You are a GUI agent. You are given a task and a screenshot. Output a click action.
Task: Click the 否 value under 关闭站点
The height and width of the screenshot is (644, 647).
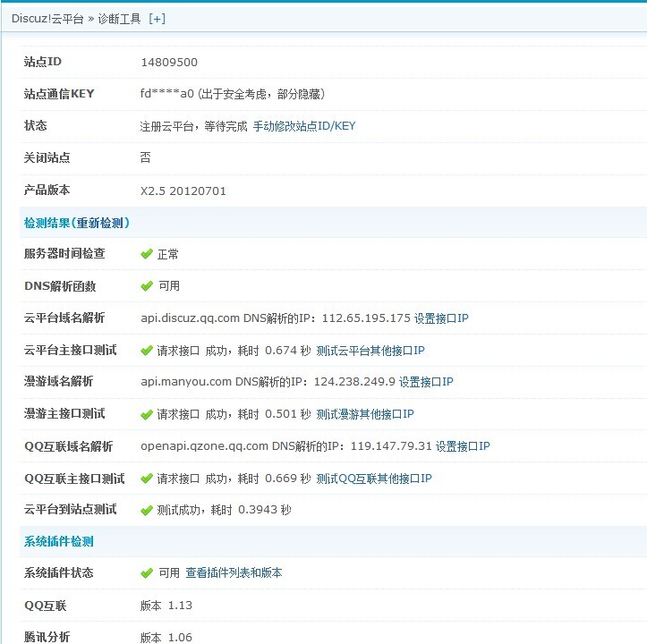(145, 157)
